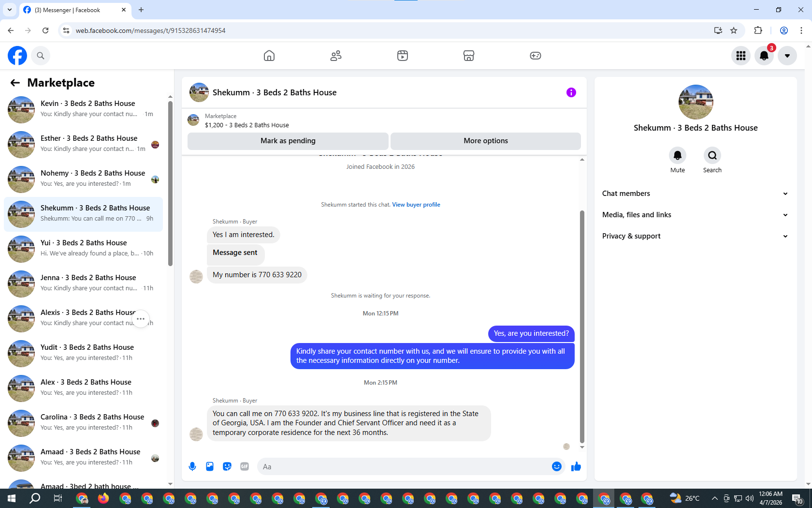Open Jenna's chat conversation

(83, 284)
